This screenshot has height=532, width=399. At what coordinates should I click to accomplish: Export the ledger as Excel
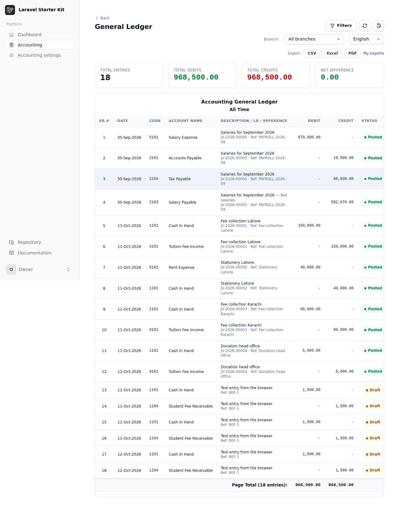pos(332,53)
